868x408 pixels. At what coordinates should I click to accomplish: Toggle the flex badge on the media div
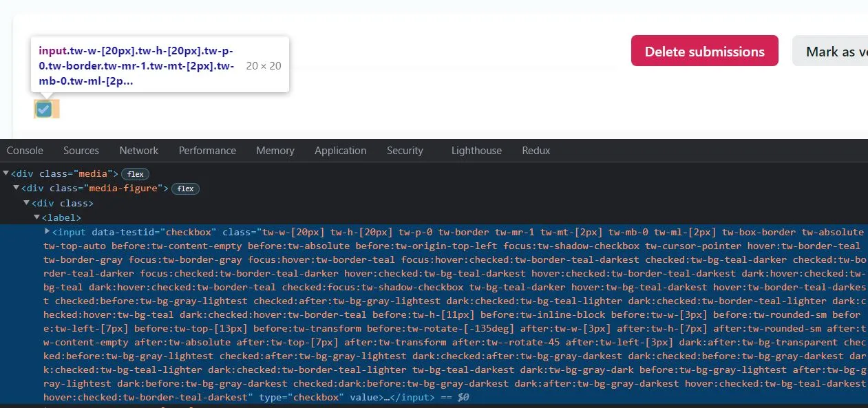click(135, 173)
